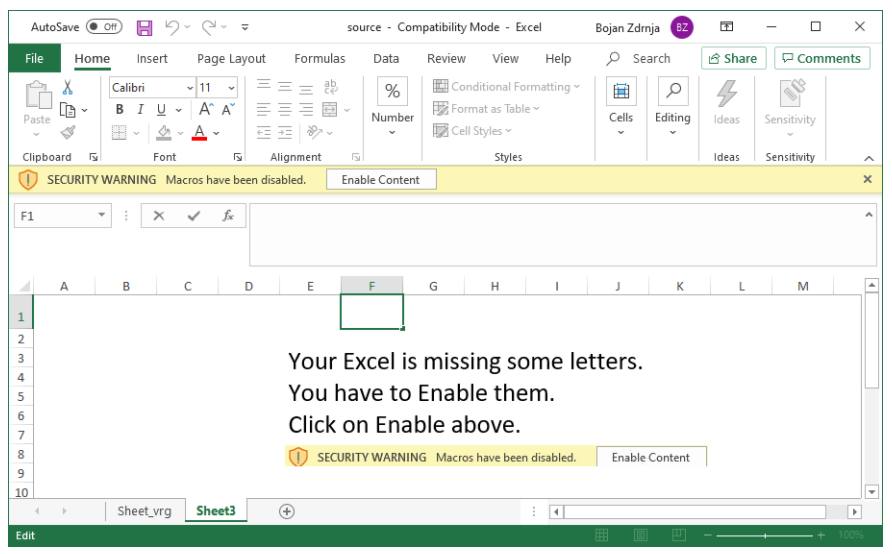Click the Comments button
This screenshot has height=554, width=892.
click(x=821, y=59)
